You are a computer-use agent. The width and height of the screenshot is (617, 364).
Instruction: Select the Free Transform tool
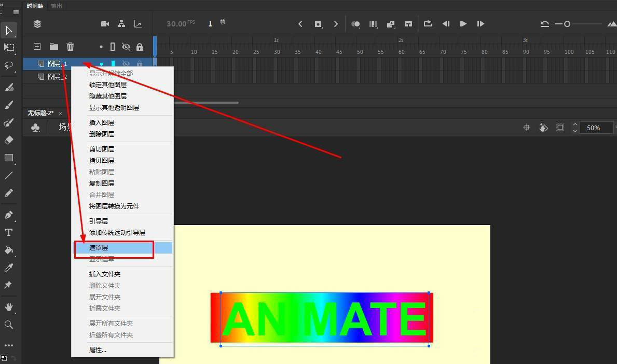(9, 48)
